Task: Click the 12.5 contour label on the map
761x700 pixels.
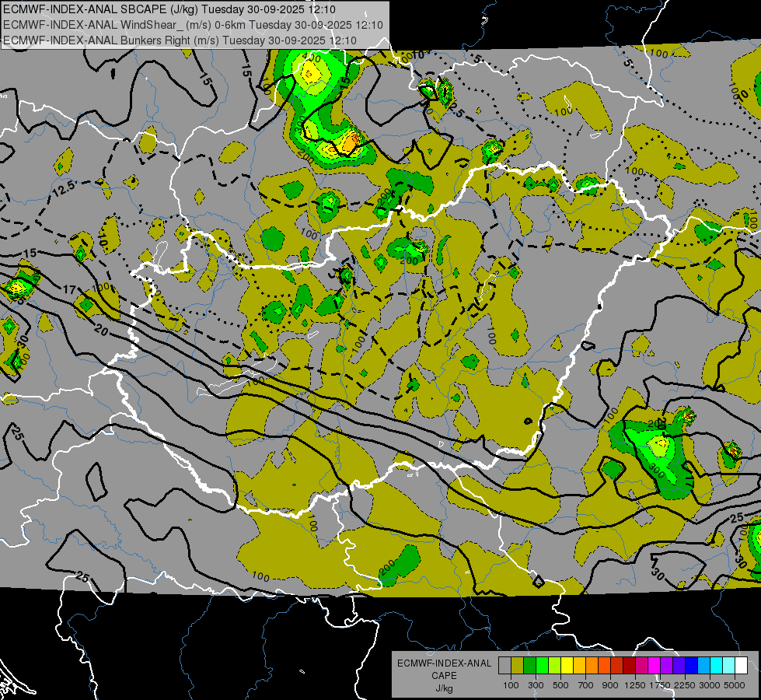Action: (x=64, y=188)
